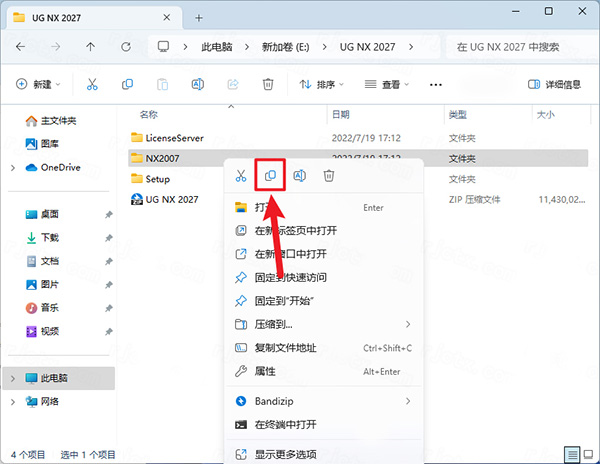Screen dimensions: 600x464
Task: Go back with the left arrow button
Action: tap(20, 47)
